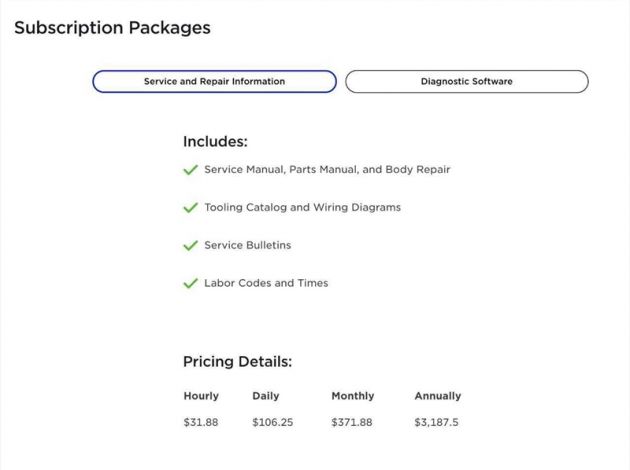Click the Service Bulletins text
The image size is (630, 470).
click(x=247, y=245)
